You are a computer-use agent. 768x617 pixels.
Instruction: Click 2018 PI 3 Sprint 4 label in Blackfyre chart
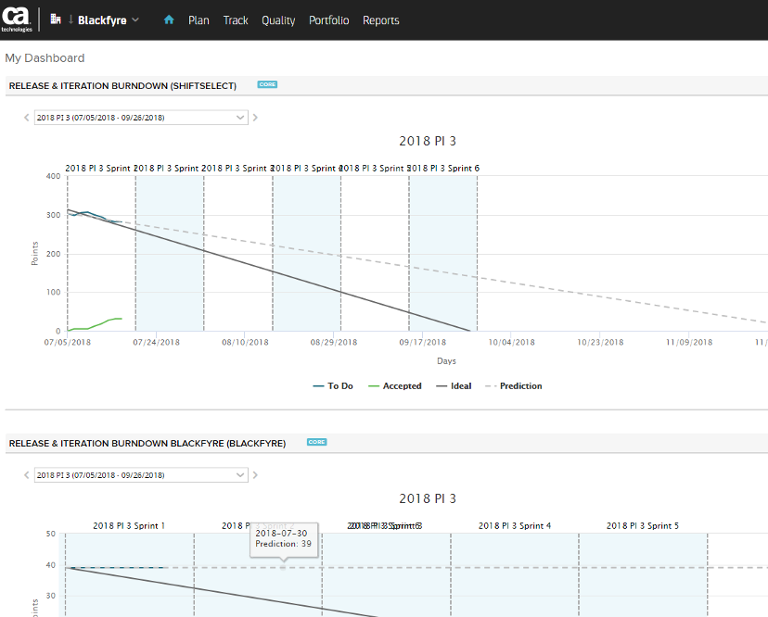[x=515, y=525]
